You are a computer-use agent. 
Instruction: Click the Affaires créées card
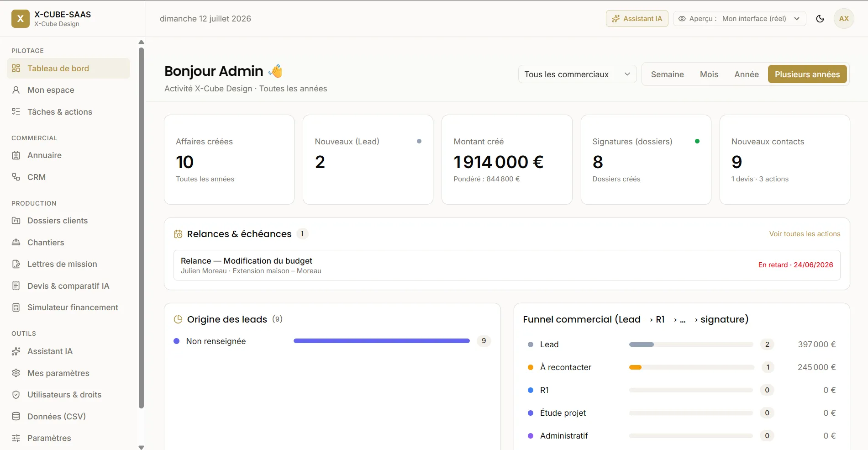229,159
